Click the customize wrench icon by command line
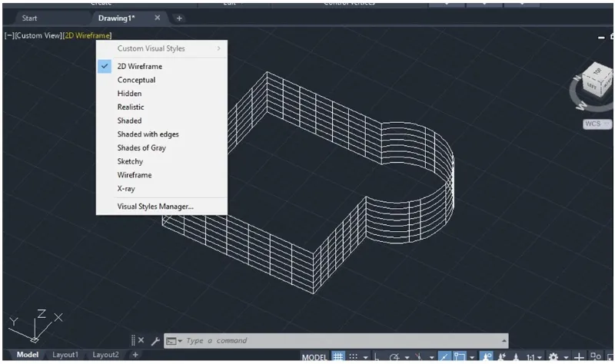Viewport: 615px width, 364px height. [155, 340]
